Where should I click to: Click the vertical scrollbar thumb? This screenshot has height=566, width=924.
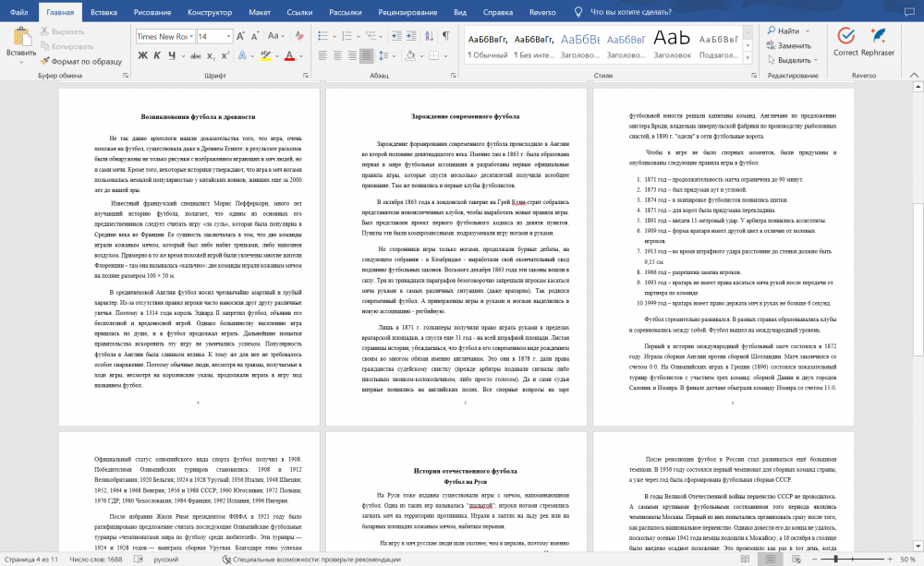pos(918,280)
